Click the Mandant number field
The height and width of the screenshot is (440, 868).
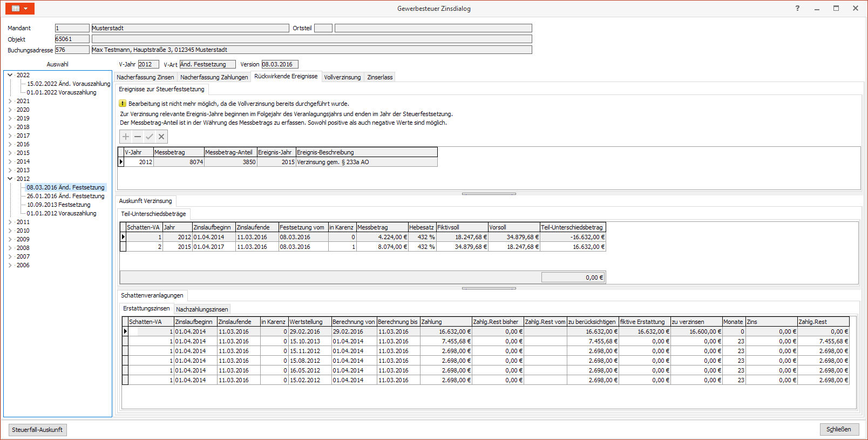click(72, 28)
